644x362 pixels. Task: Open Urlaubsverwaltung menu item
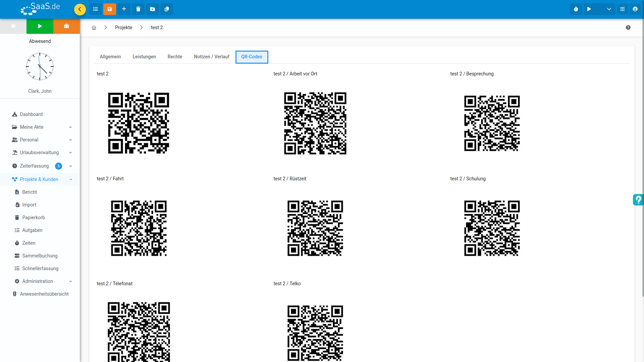pos(39,153)
